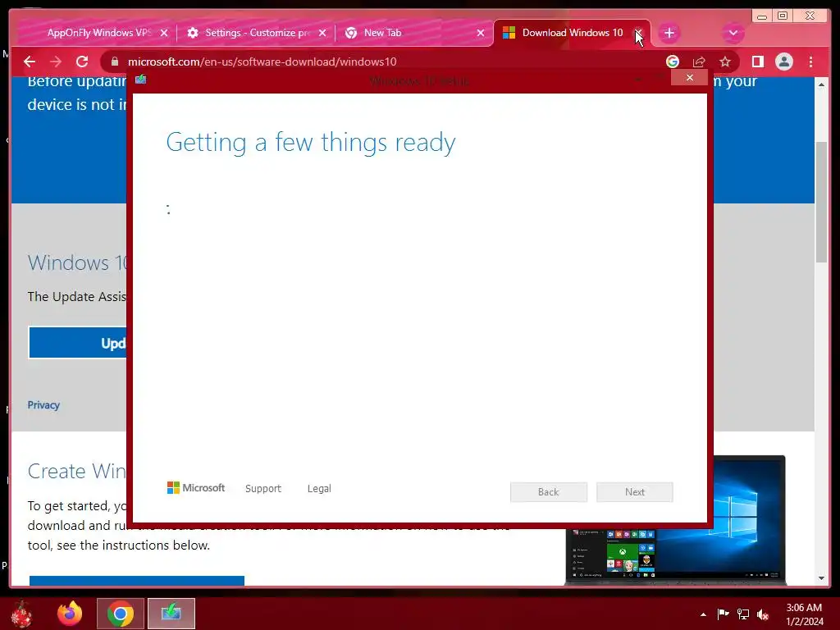Share this page using the share icon

(x=699, y=62)
